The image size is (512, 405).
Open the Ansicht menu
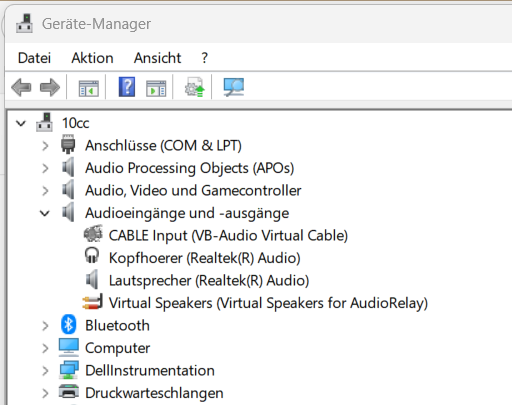pos(157,58)
